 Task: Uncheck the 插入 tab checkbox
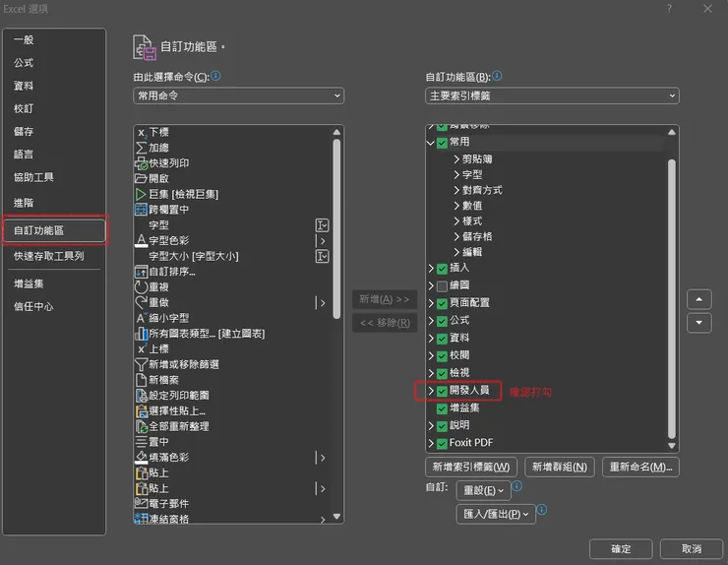click(442, 269)
